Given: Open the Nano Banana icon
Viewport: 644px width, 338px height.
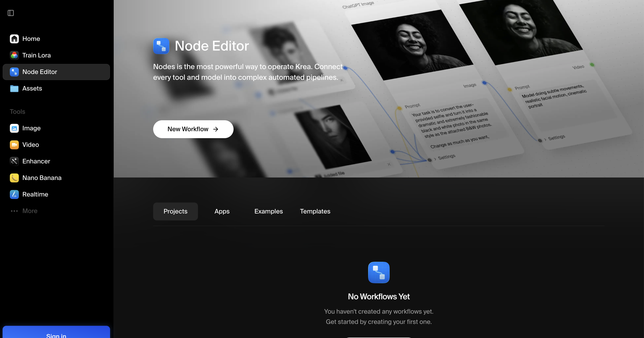Looking at the screenshot, I should click(x=14, y=178).
